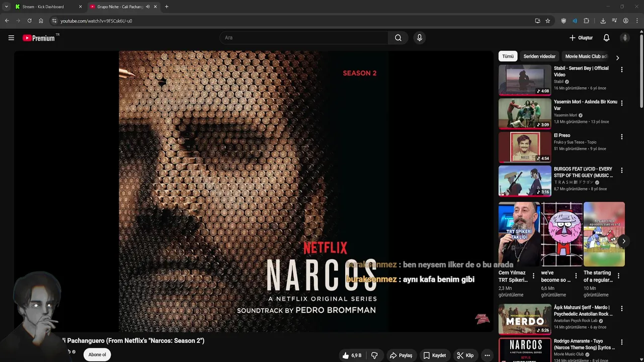The height and width of the screenshot is (362, 644).
Task: Close the Grupo Niche - Cali Pachanguero tab
Action: tap(155, 7)
